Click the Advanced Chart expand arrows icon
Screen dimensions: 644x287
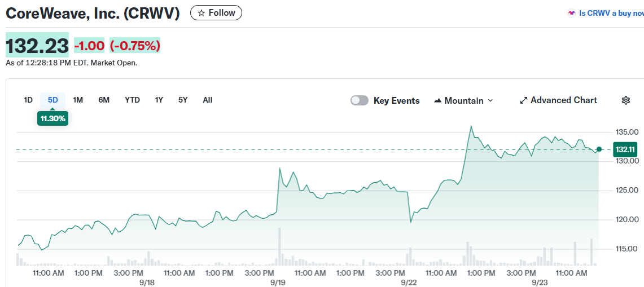(x=523, y=100)
